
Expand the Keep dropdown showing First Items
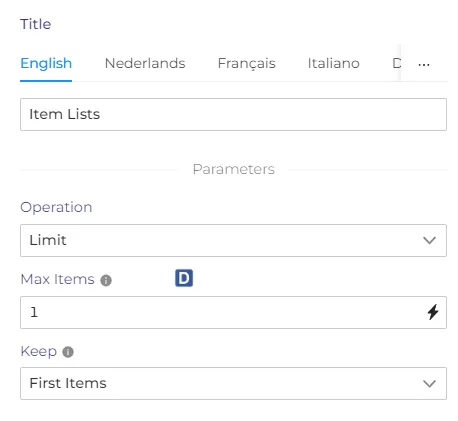pos(233,383)
